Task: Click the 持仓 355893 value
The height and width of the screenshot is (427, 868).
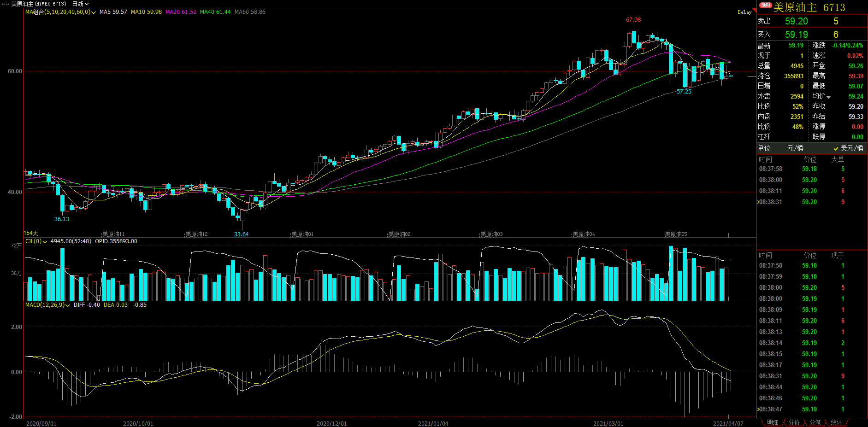Action: (794, 76)
